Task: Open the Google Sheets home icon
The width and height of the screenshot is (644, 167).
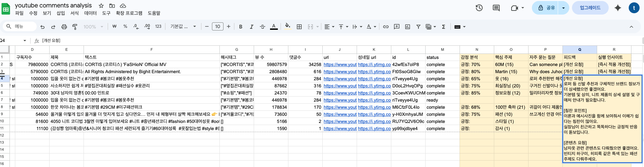Action: (6, 9)
